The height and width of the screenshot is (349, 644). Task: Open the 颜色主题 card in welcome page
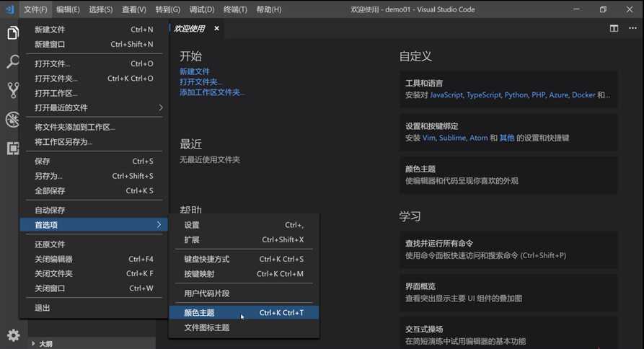pos(508,175)
